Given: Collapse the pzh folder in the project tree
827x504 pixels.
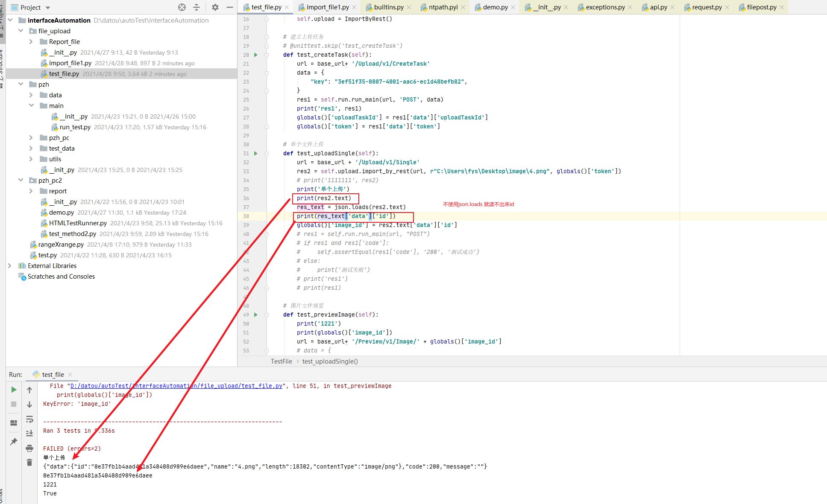Looking at the screenshot, I should (21, 84).
